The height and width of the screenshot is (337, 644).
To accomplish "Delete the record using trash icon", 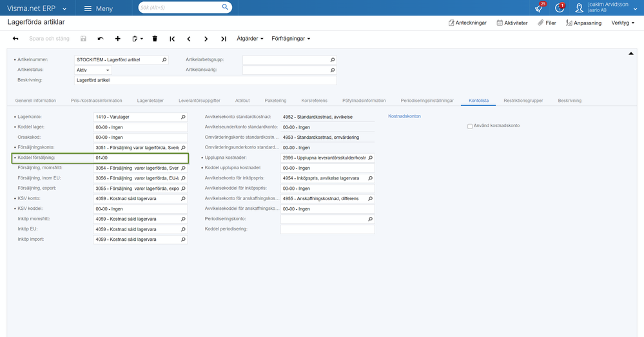I will click(155, 39).
